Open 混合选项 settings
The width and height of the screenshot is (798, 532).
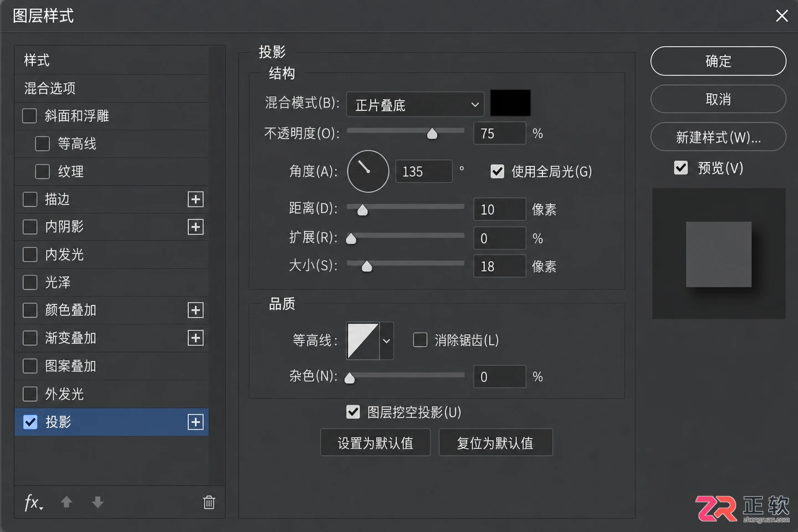tap(111, 88)
